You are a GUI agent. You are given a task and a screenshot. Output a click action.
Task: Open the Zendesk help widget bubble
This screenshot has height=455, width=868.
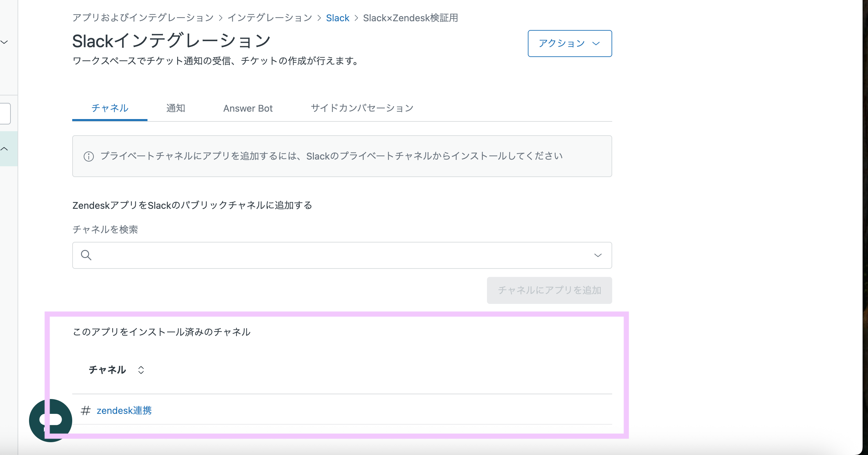pyautogui.click(x=51, y=420)
